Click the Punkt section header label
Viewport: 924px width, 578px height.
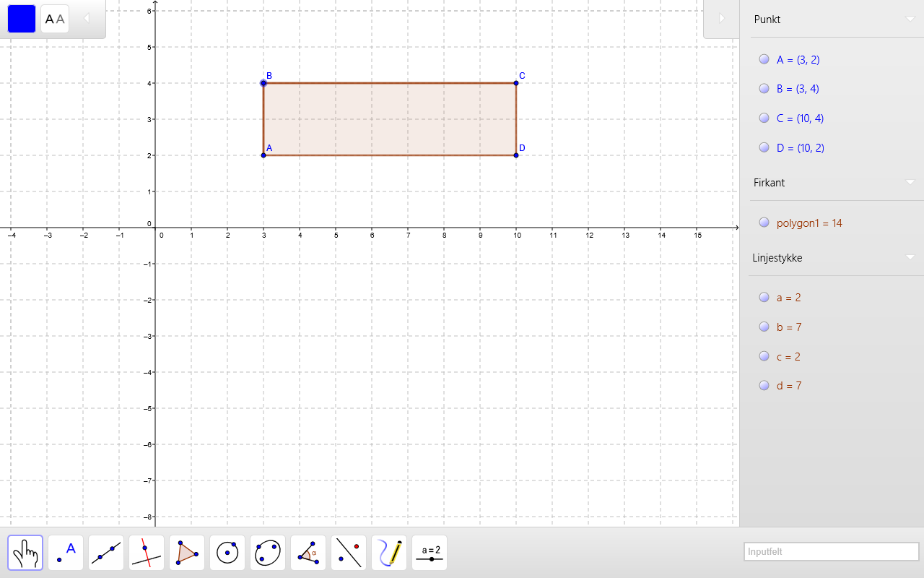pos(767,20)
